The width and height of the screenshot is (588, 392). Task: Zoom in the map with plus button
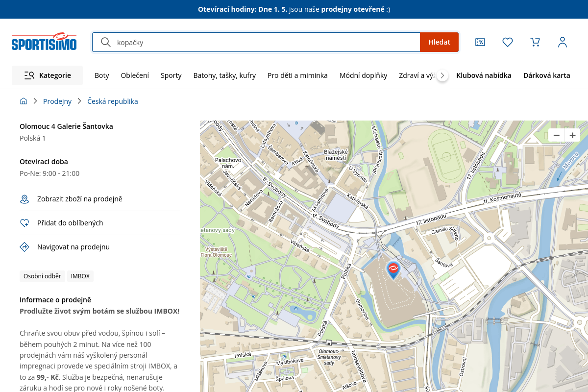(x=572, y=135)
